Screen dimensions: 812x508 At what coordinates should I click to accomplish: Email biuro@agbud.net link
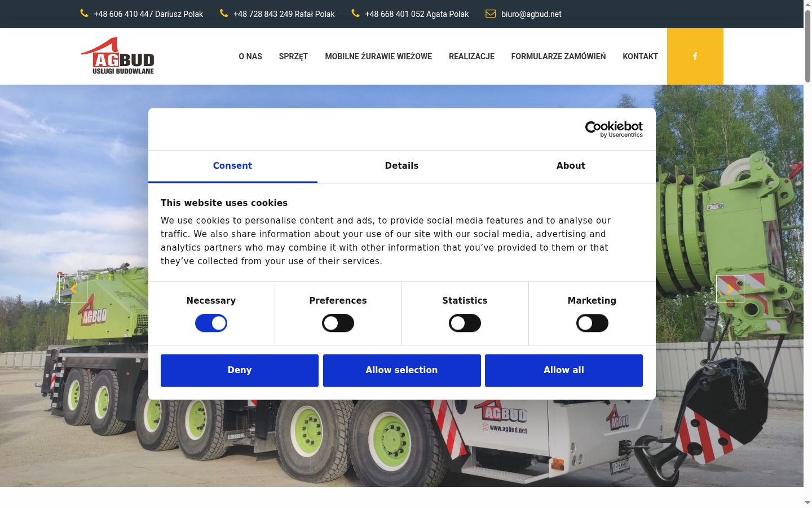tap(531, 14)
